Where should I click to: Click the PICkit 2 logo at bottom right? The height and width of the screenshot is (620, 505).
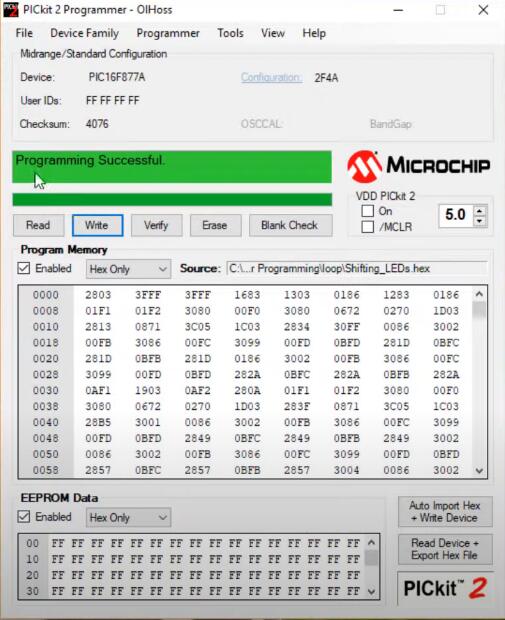[445, 588]
